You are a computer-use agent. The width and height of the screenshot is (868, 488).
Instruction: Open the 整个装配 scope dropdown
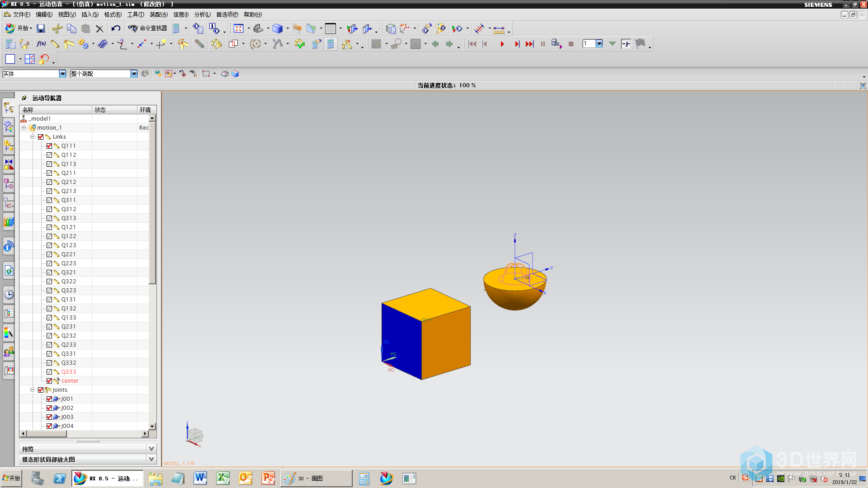(134, 74)
